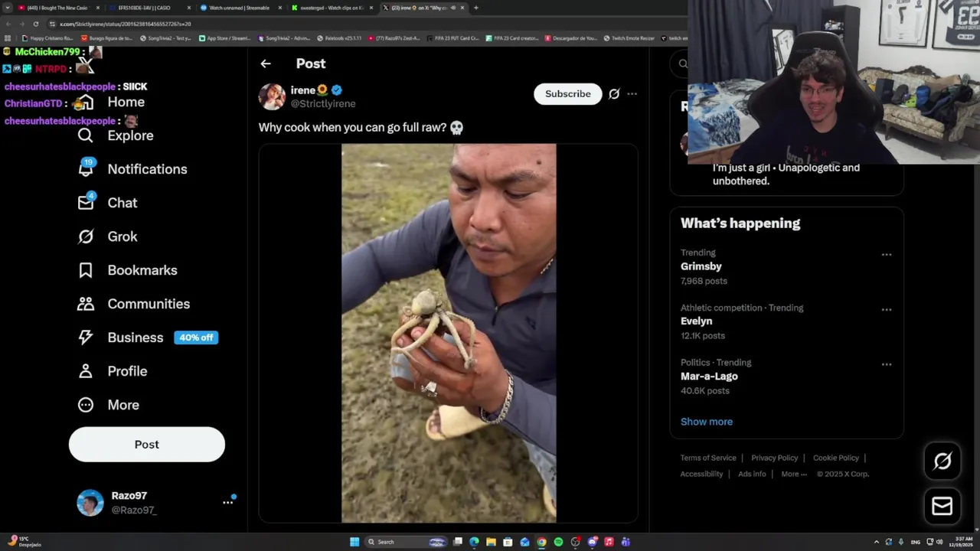The image size is (980, 551).
Task: Open the SongTrivia2 - Test bookmark
Action: (x=166, y=38)
